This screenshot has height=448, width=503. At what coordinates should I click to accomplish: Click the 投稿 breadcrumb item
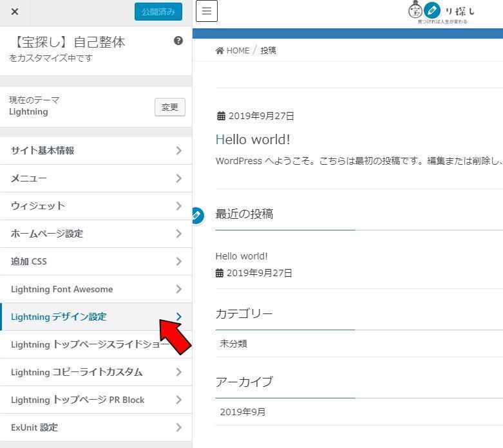pyautogui.click(x=268, y=51)
